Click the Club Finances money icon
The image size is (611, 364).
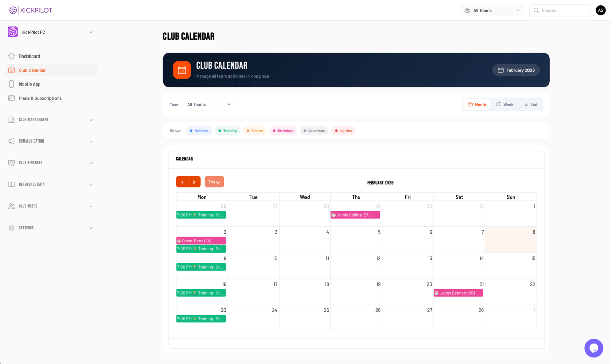(x=11, y=162)
